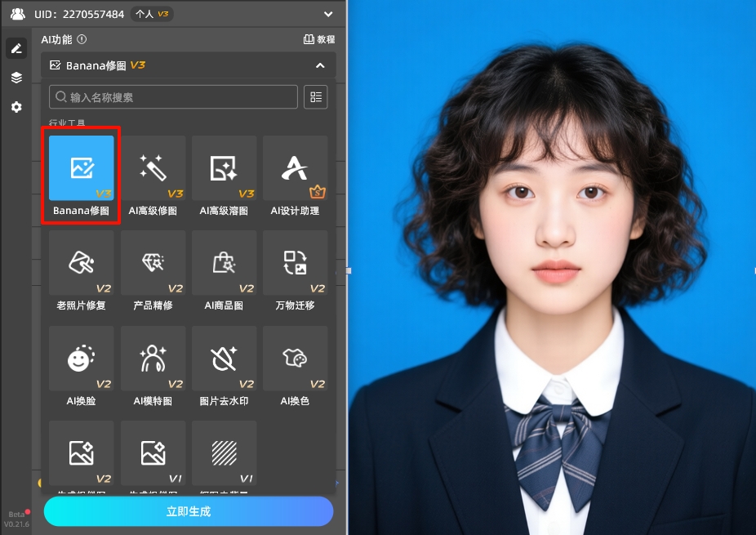Image resolution: width=756 pixels, height=535 pixels.
Task: Open the layers panel in left sidebar
Action: click(16, 78)
